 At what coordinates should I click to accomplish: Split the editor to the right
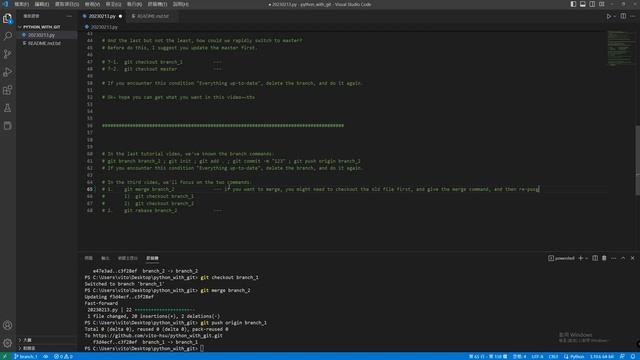[623, 16]
